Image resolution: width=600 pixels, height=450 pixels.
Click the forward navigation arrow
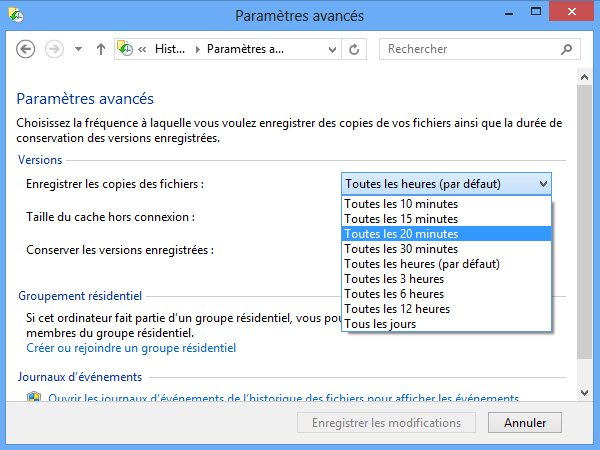point(54,49)
